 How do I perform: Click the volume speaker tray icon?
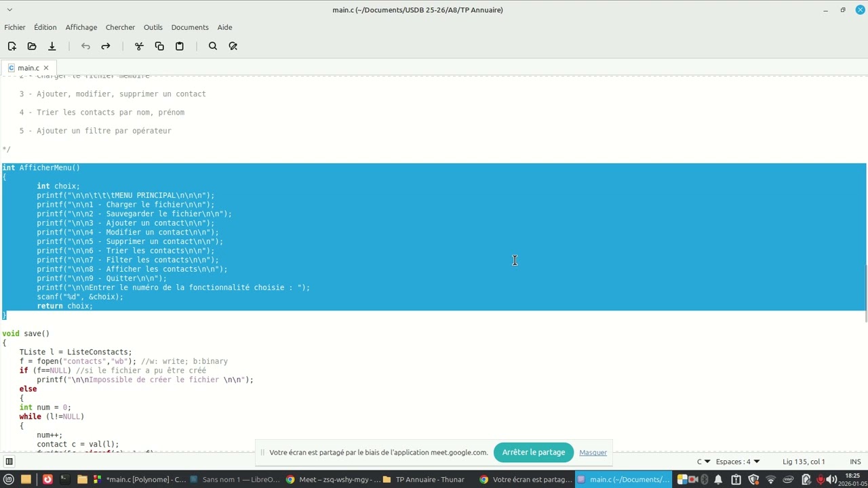point(831,479)
